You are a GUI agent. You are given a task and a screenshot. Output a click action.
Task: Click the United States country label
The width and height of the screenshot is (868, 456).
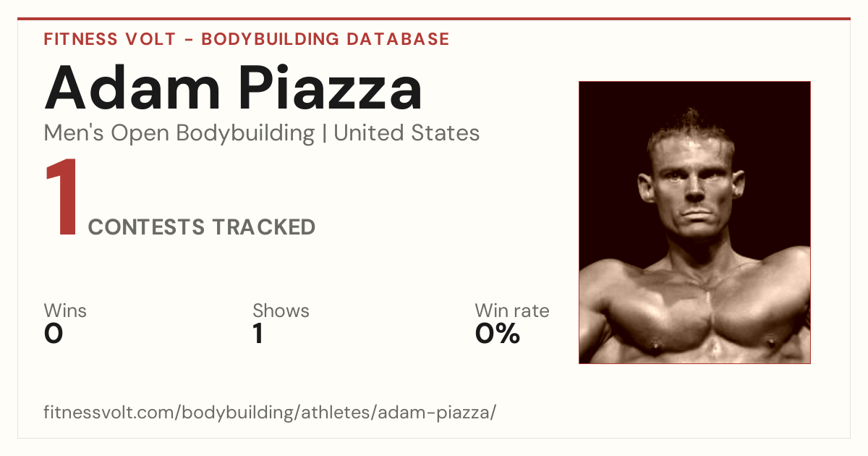[407, 134]
